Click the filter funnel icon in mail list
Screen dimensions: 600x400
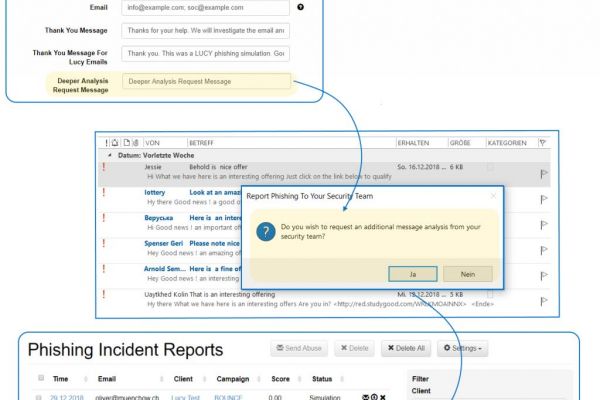pyautogui.click(x=544, y=143)
